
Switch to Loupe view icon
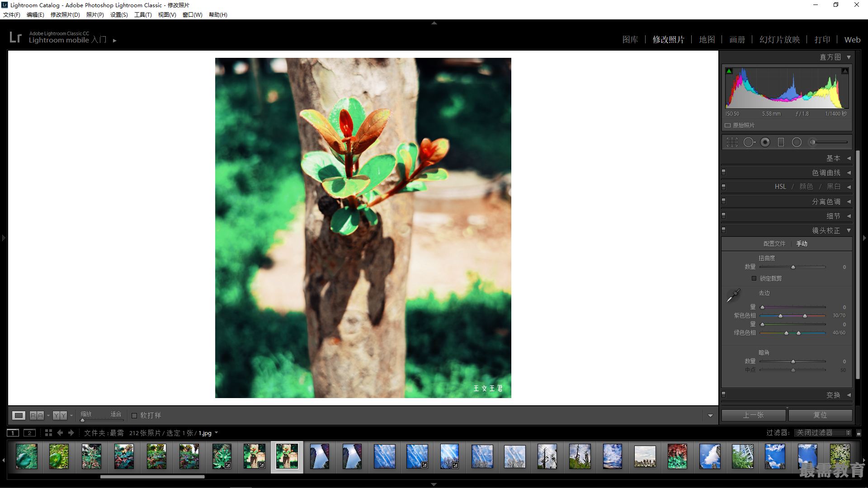pos(19,415)
